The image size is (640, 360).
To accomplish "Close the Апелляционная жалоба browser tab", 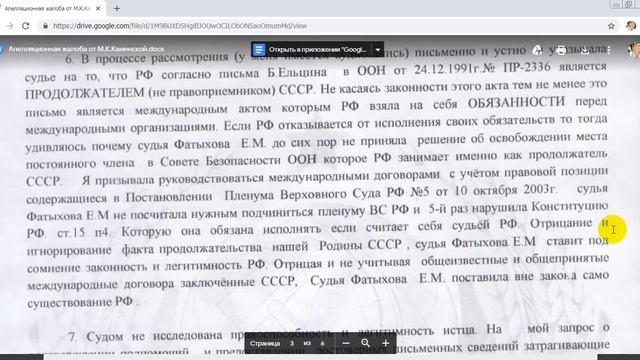I will click(x=98, y=8).
